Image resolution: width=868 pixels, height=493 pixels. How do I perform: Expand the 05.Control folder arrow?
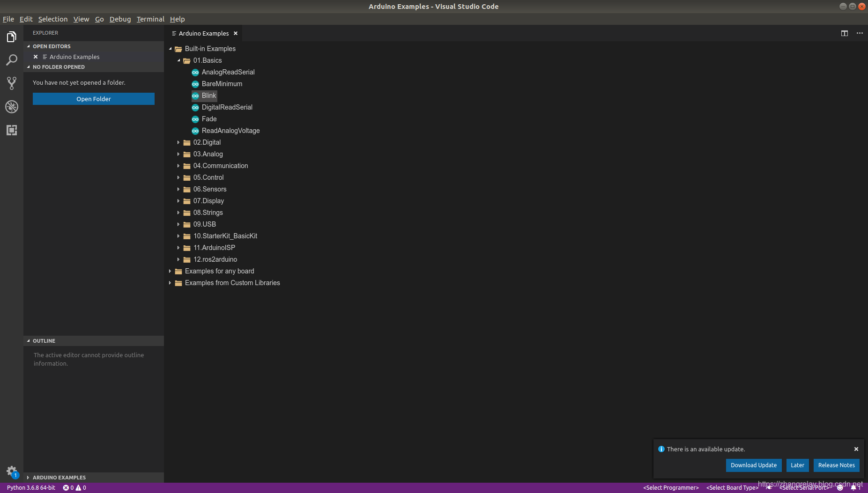pos(178,177)
